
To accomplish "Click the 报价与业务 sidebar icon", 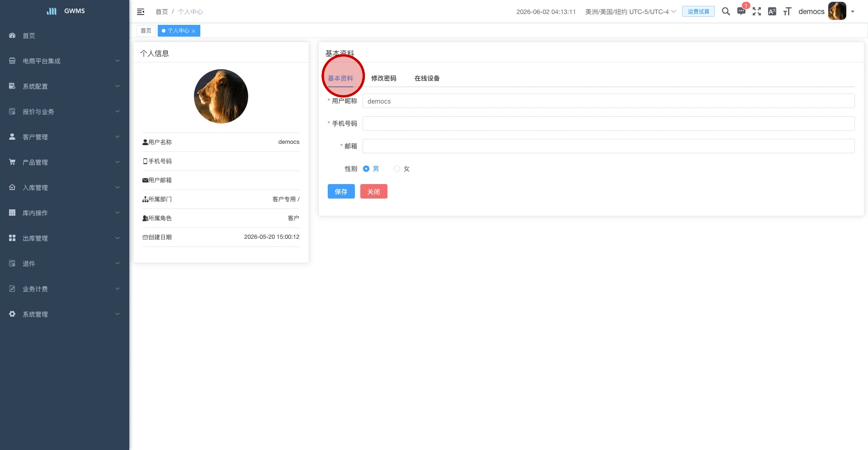I will point(12,111).
